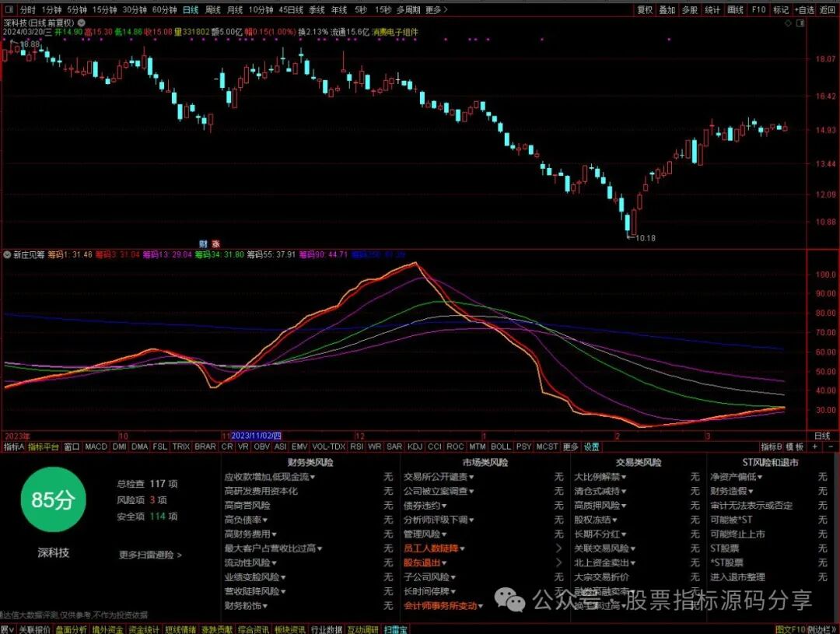Select the 指标B tab

(772, 447)
